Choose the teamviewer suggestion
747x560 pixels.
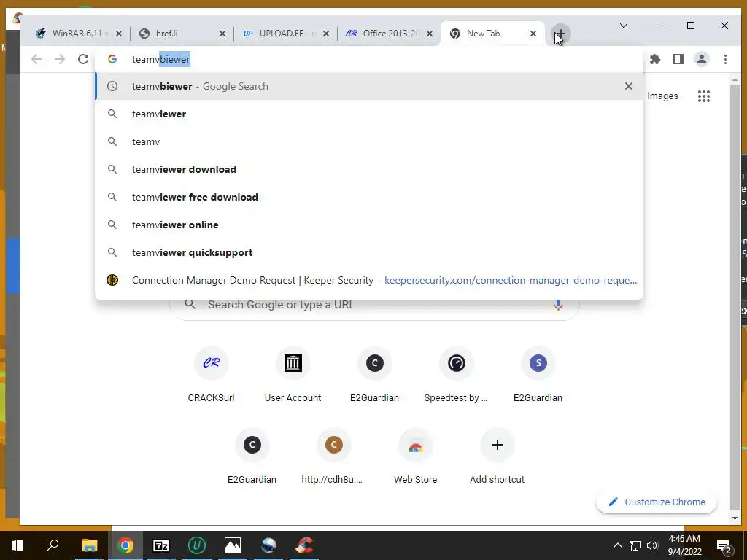click(369, 114)
